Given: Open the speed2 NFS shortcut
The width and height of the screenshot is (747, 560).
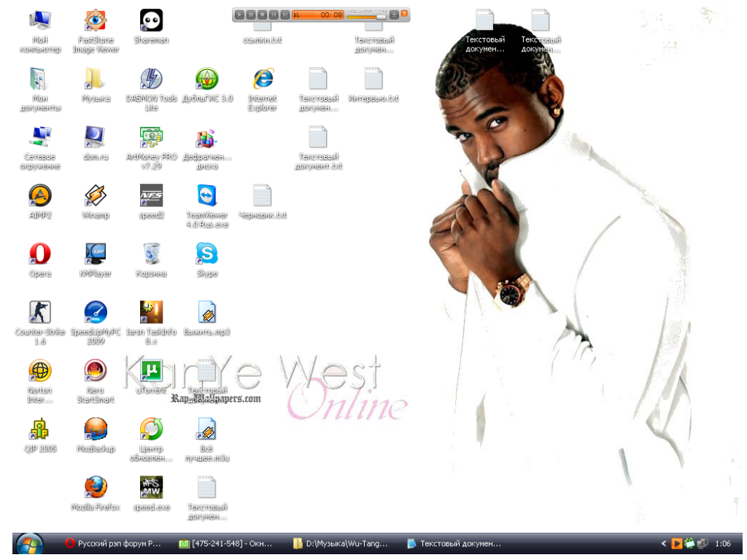Looking at the screenshot, I should click(152, 201).
